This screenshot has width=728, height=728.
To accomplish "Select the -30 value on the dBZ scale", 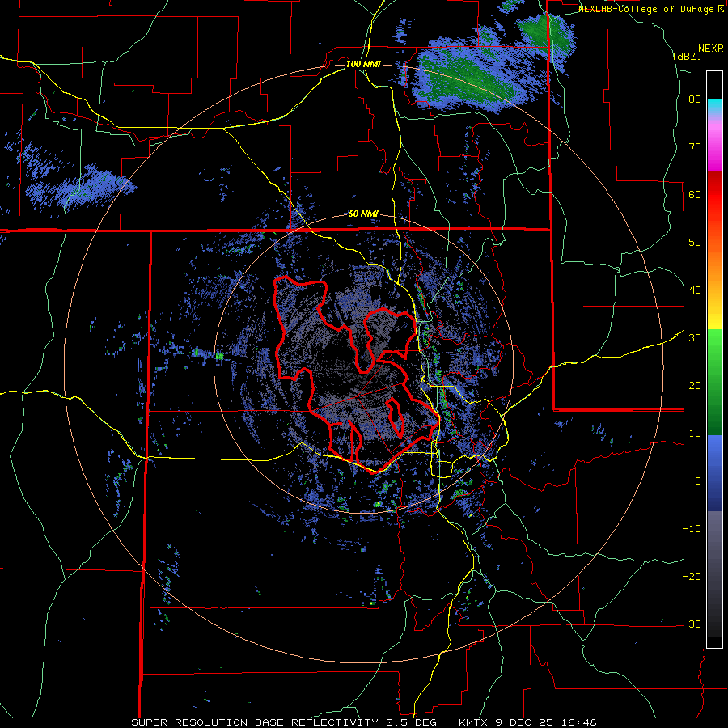I will (x=692, y=624).
